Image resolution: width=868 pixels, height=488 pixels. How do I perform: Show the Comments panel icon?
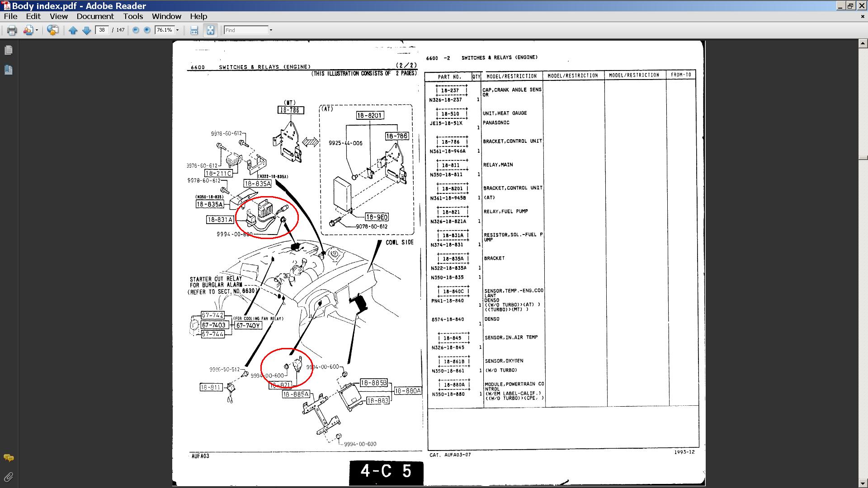[9, 458]
